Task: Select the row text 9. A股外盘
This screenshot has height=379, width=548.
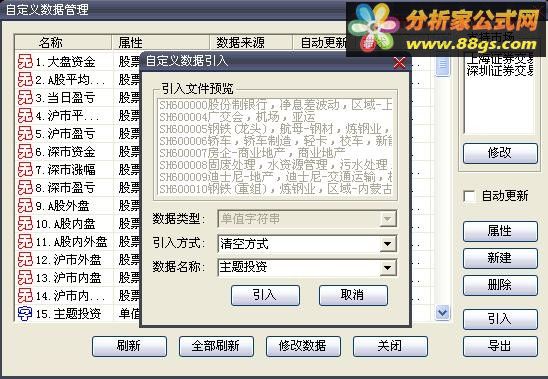Action: click(x=62, y=206)
